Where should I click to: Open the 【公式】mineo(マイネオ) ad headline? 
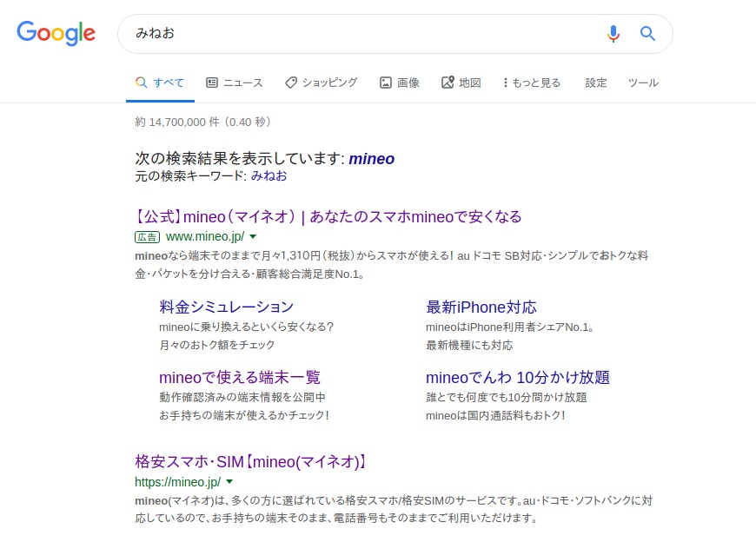click(x=328, y=217)
